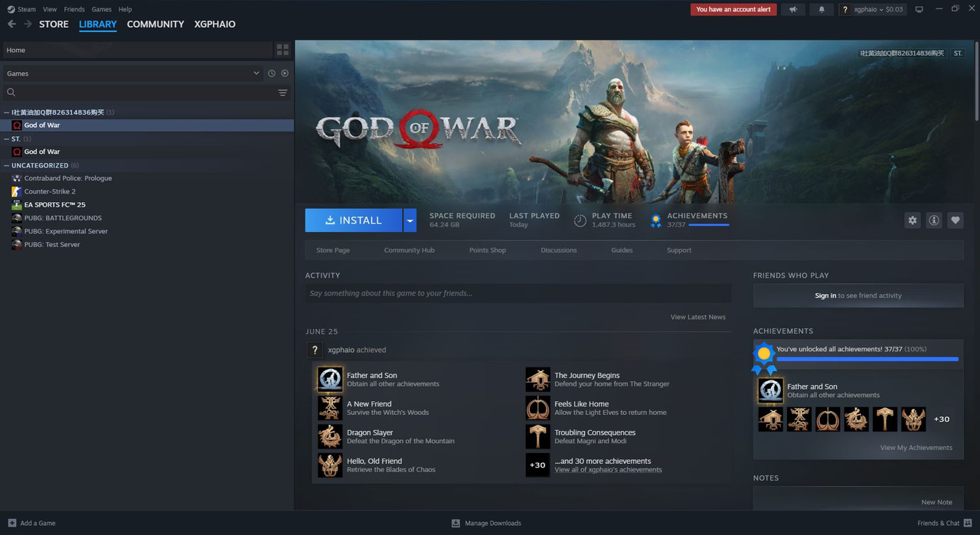Go back with the left arrow icon

click(11, 24)
